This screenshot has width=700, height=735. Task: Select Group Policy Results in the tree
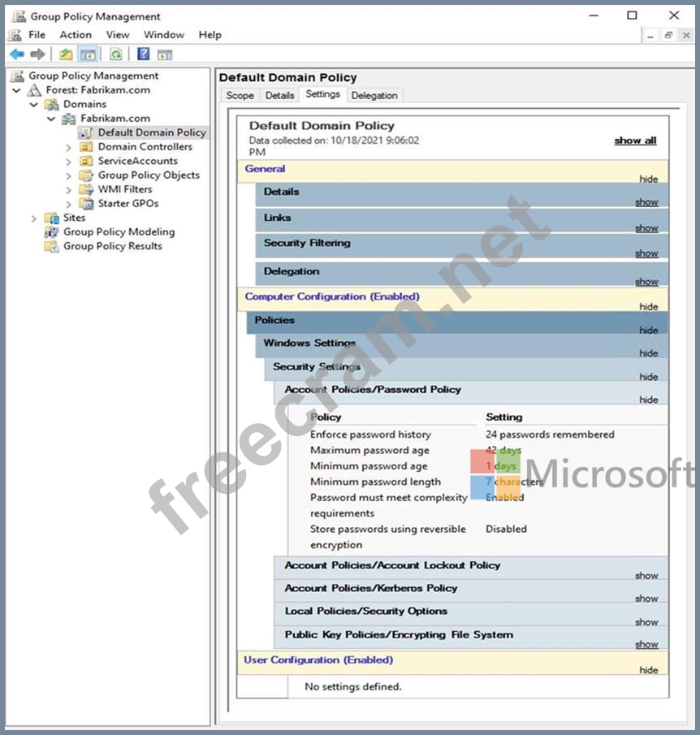pyautogui.click(x=112, y=246)
